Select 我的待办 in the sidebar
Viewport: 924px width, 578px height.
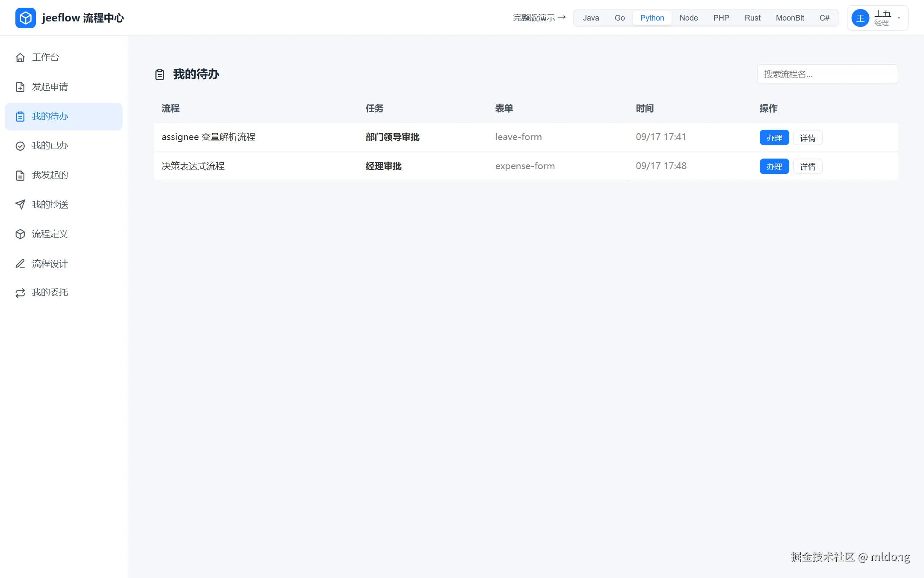64,116
